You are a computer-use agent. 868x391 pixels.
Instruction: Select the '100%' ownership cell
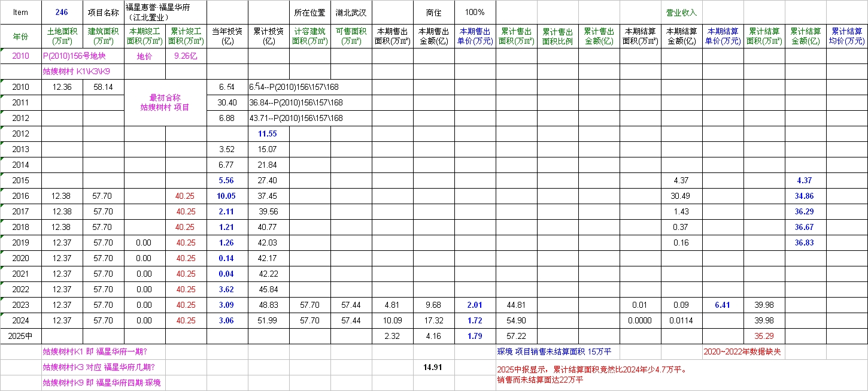tap(475, 12)
